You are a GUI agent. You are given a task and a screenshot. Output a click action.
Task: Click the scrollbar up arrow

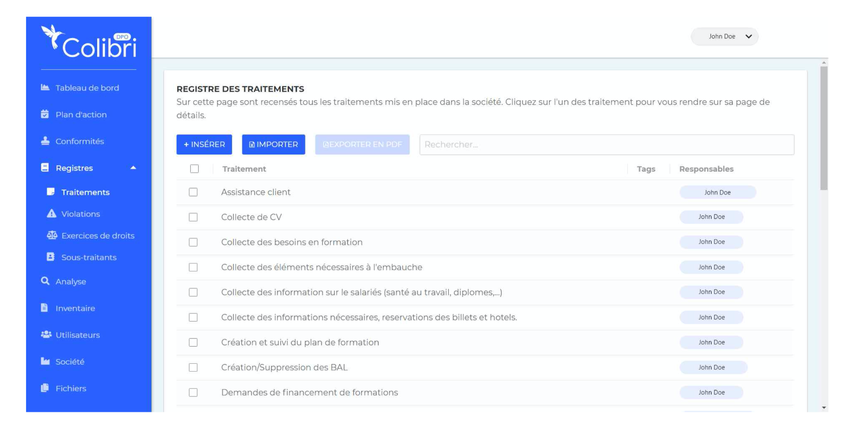(x=824, y=62)
